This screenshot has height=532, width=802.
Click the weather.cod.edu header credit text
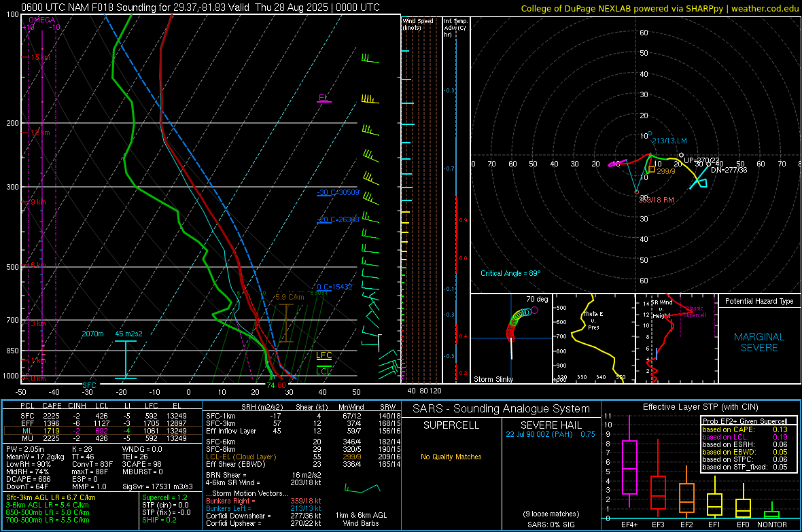click(x=660, y=8)
